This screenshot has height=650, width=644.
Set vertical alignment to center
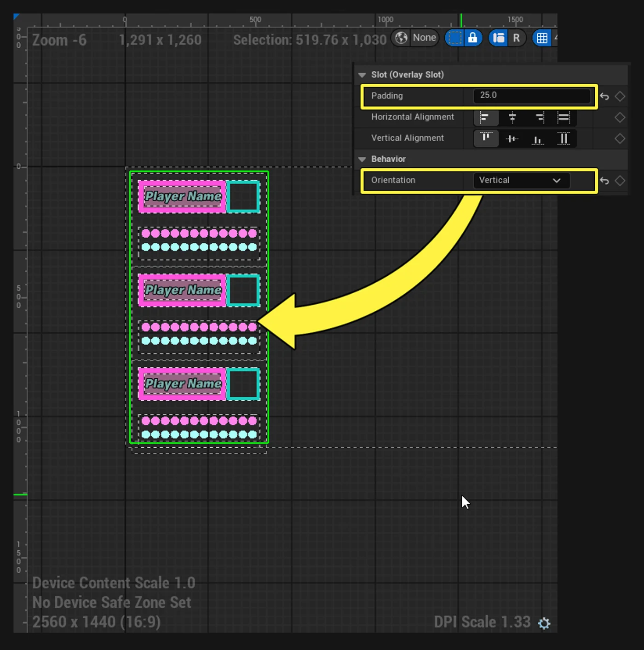point(512,138)
